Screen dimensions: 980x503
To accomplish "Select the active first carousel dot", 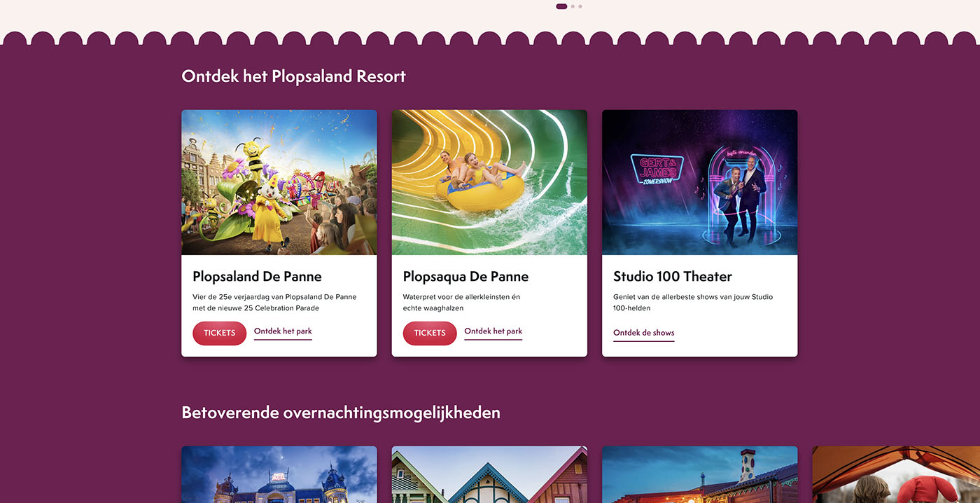I will coord(561,6).
